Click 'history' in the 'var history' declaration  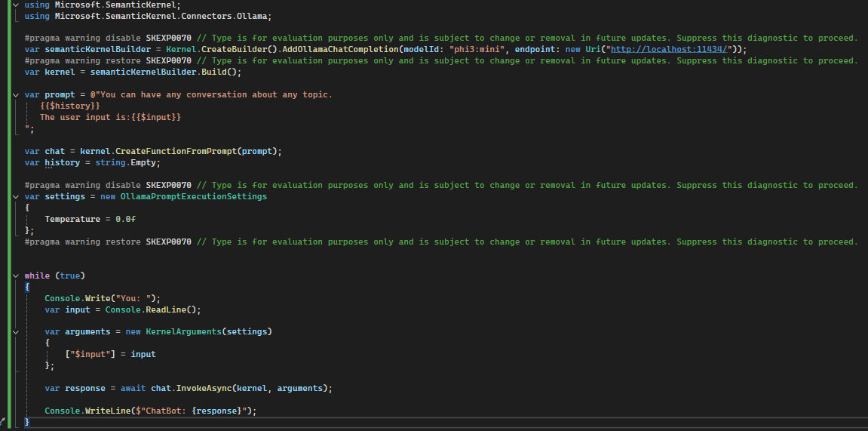point(63,163)
